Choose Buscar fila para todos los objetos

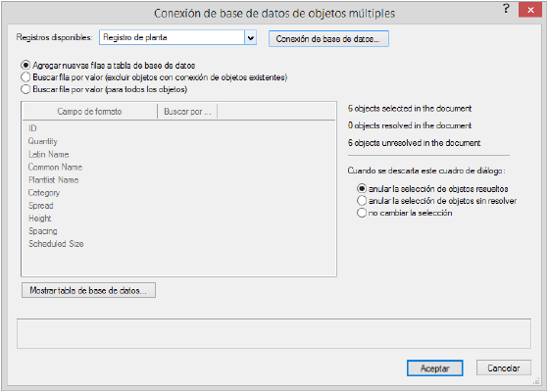point(104,89)
